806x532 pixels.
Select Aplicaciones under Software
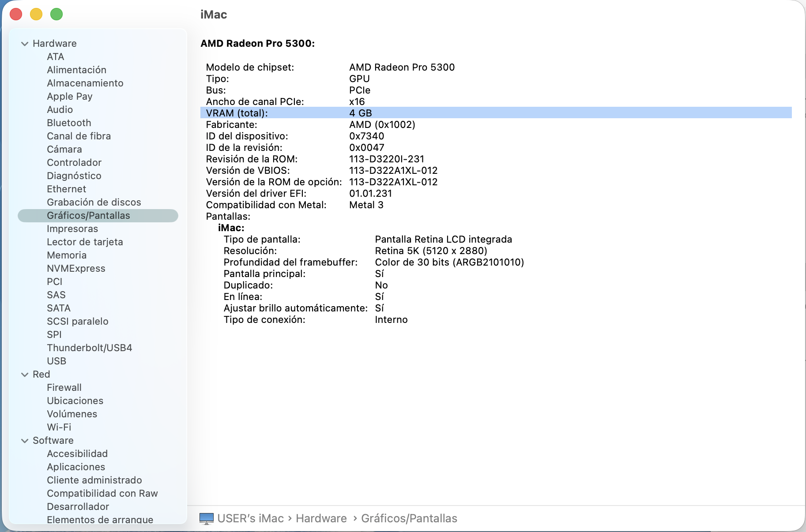[76, 467]
